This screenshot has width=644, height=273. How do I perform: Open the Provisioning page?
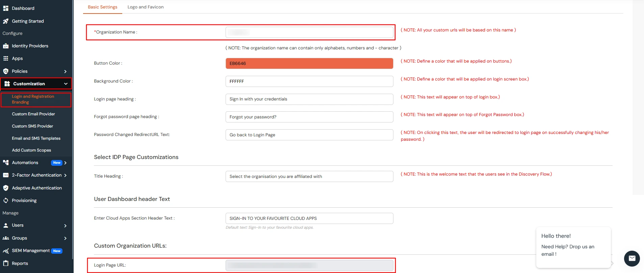[24, 200]
